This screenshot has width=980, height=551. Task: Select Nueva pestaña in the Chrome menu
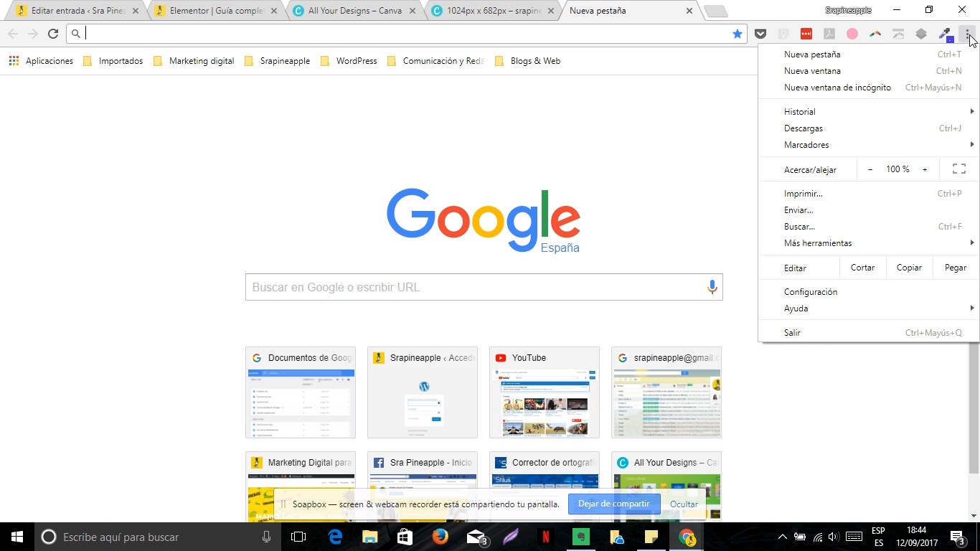pos(869,55)
